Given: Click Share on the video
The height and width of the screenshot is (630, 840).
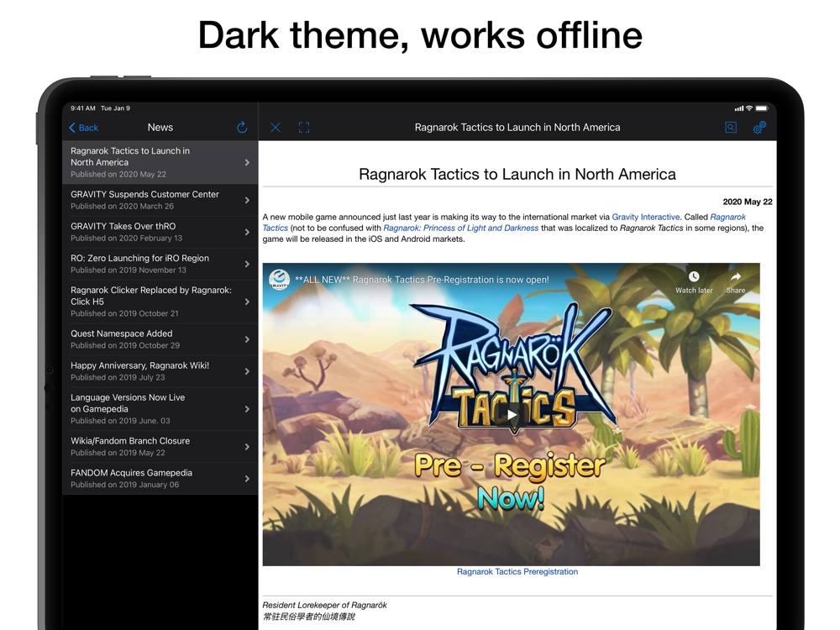Looking at the screenshot, I should pyautogui.click(x=736, y=282).
